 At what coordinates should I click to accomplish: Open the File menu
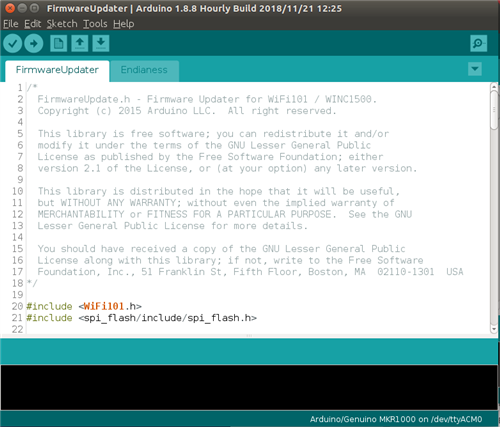click(11, 24)
